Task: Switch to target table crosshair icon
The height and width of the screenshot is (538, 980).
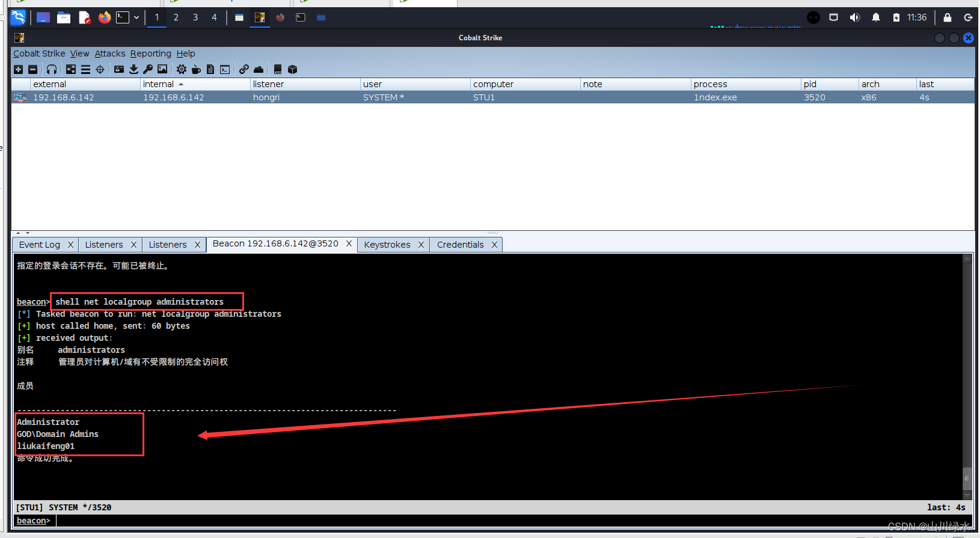Action: pyautogui.click(x=100, y=70)
